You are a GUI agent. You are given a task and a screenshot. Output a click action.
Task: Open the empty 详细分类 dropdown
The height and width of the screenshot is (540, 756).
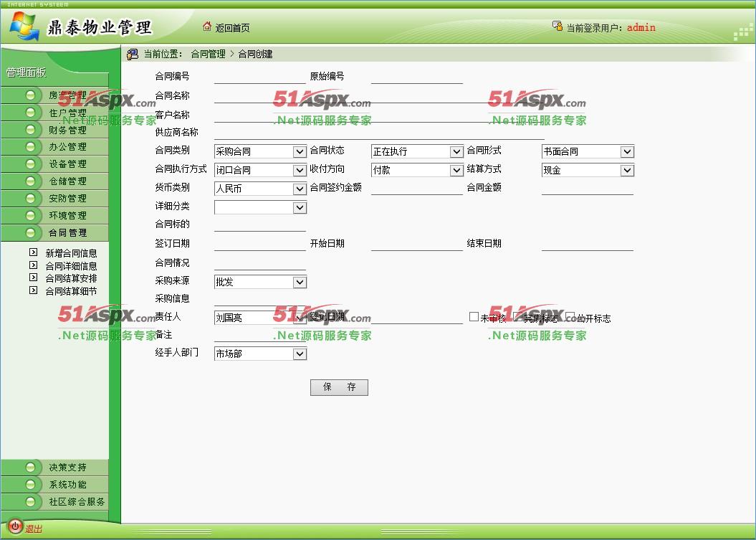[x=260, y=207]
